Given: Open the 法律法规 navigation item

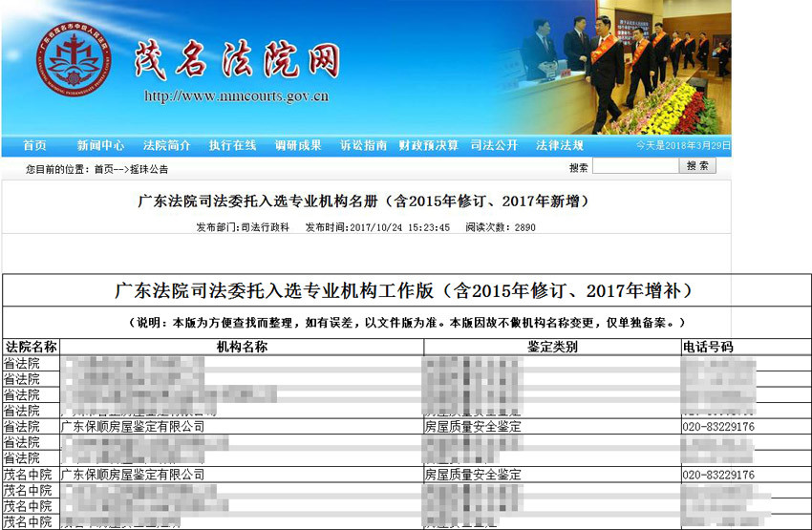Looking at the screenshot, I should click(x=560, y=145).
